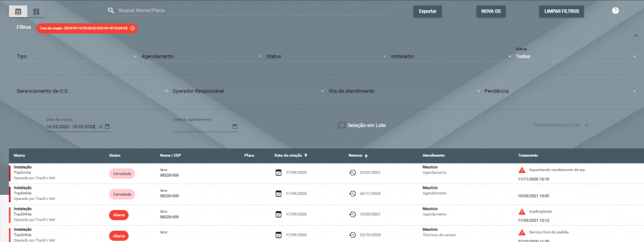The width and height of the screenshot is (644, 242).
Task: Open the Status filter dropdown
Action: [x=326, y=57]
